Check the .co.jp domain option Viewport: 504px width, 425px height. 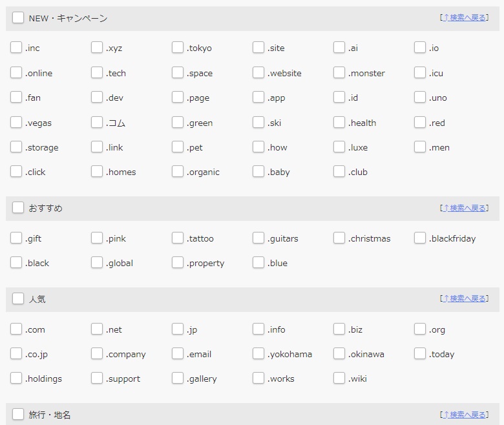(16, 354)
